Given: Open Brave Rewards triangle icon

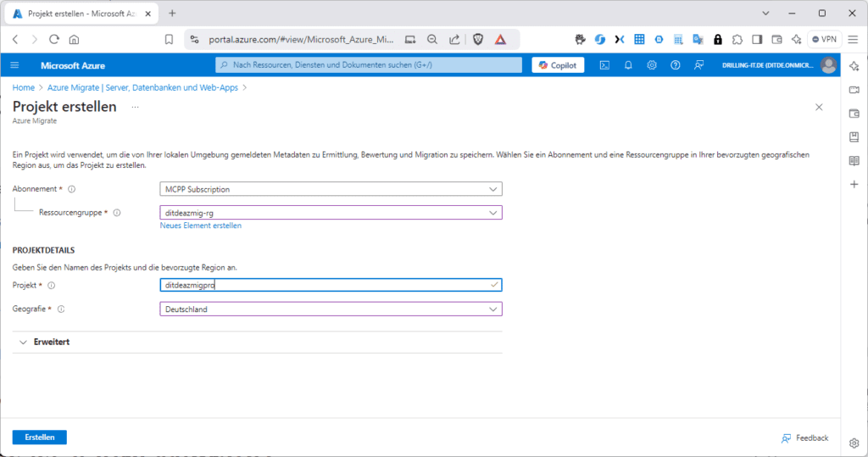Looking at the screenshot, I should [500, 39].
